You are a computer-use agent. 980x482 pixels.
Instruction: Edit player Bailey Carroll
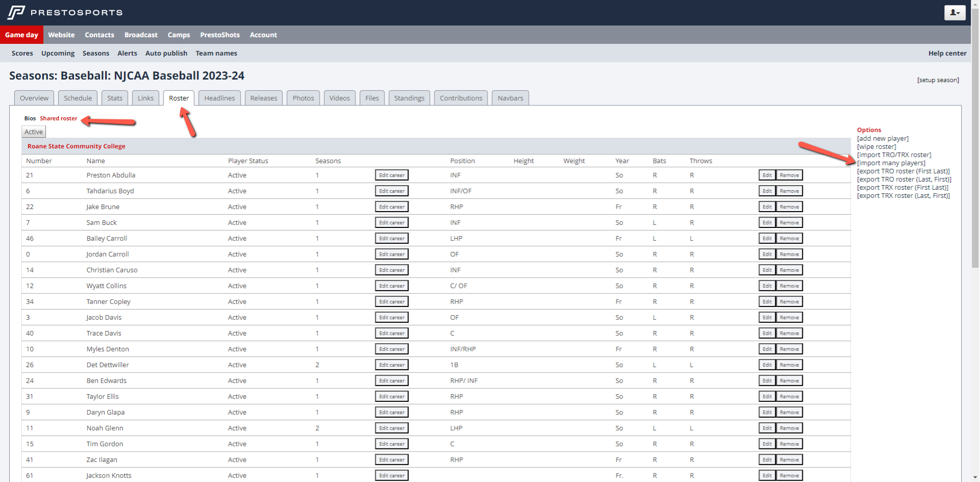(767, 238)
